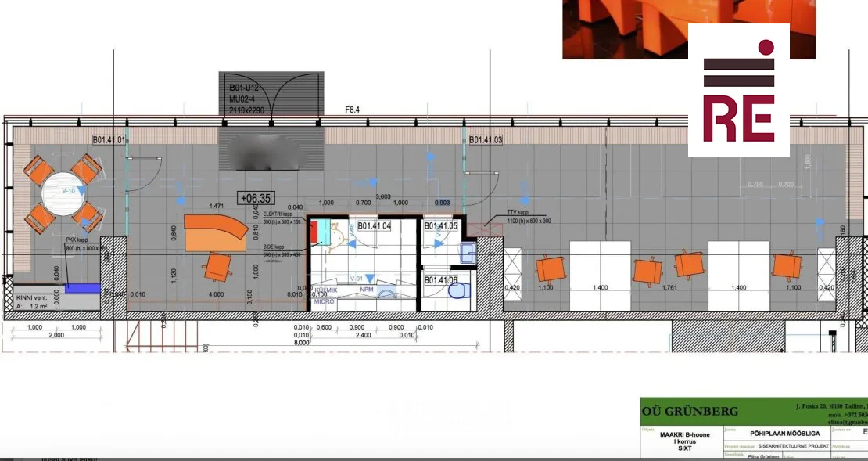Select the blue PKK kapp block
868x461 pixels.
tap(82, 288)
